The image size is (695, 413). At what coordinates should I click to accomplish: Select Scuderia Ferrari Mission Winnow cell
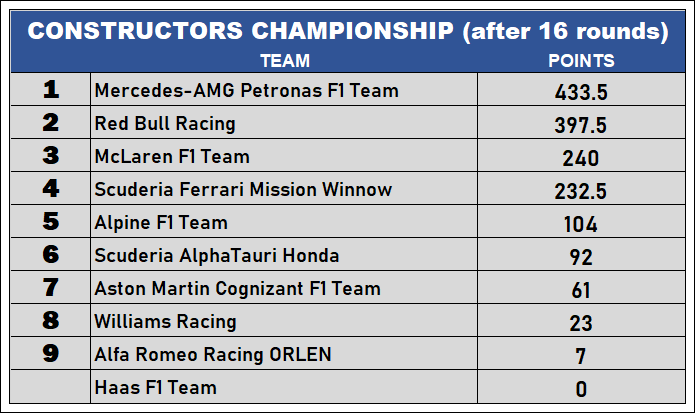[x=243, y=189]
